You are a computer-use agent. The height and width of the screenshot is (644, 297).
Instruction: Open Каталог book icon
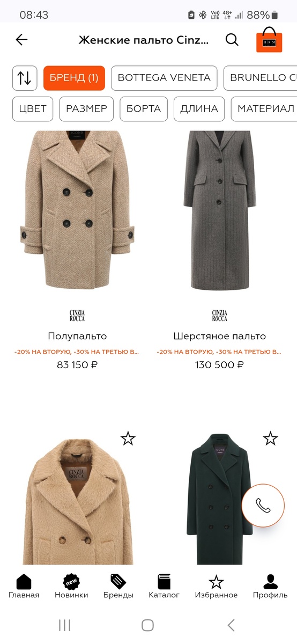pos(164,587)
